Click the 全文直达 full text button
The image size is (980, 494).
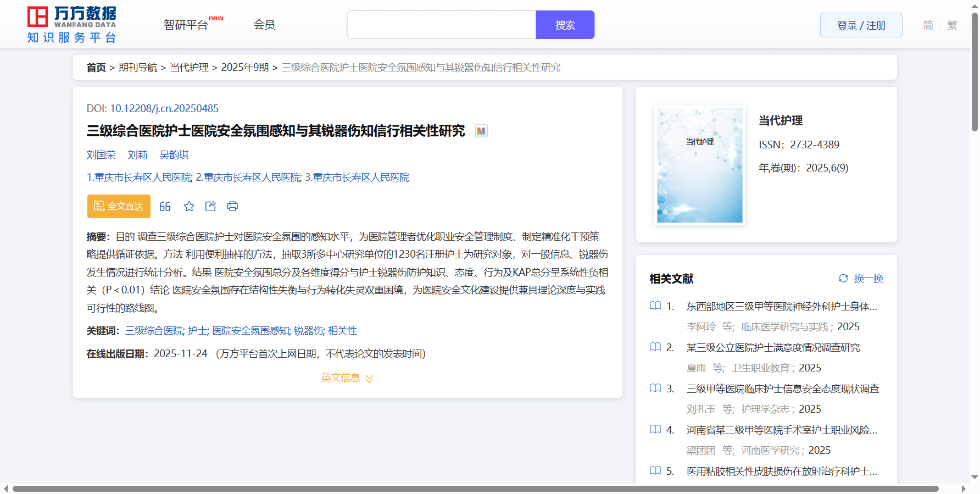tap(119, 207)
